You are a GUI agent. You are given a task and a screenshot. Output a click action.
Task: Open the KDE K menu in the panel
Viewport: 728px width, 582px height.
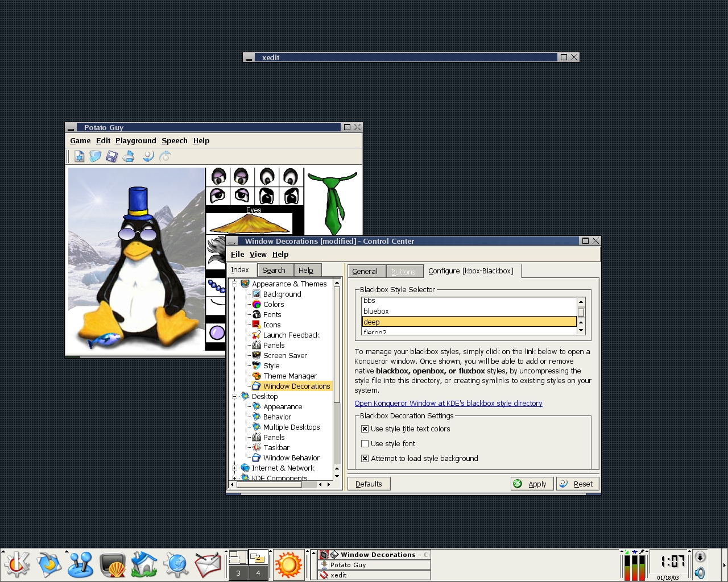pos(17,564)
